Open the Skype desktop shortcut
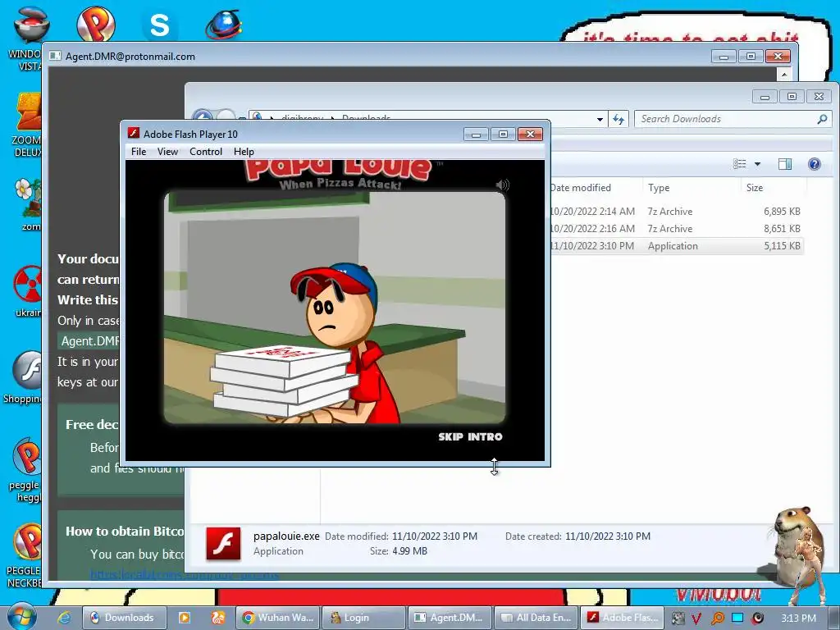 (159, 25)
